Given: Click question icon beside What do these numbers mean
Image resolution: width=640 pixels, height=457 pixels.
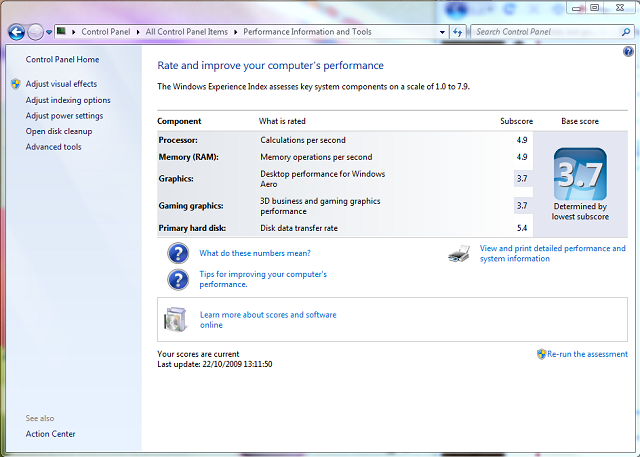Looking at the screenshot, I should 178,253.
